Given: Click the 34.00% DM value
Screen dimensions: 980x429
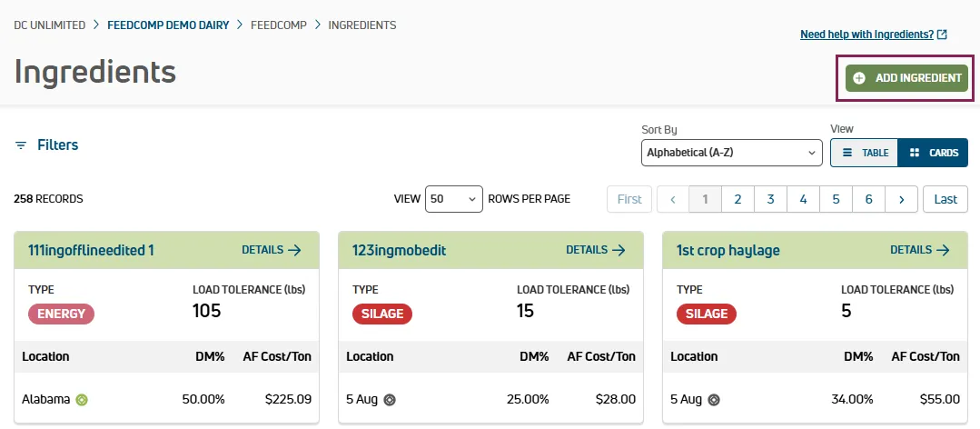Looking at the screenshot, I should coord(852,399).
